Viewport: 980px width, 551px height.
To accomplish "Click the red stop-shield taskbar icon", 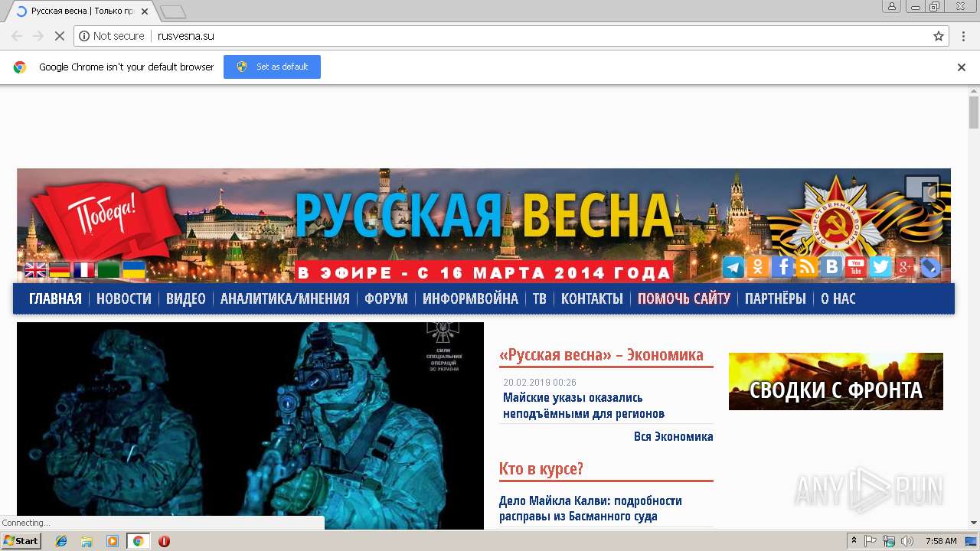I will (x=164, y=541).
